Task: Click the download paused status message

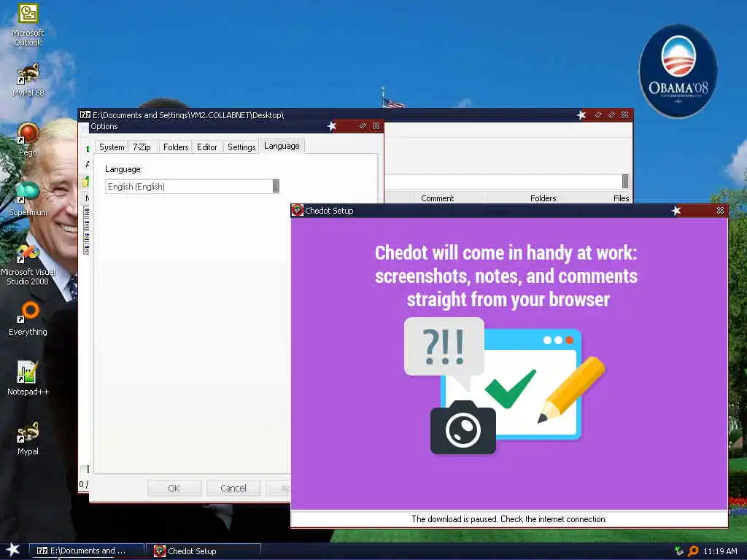Action: pyautogui.click(x=508, y=519)
